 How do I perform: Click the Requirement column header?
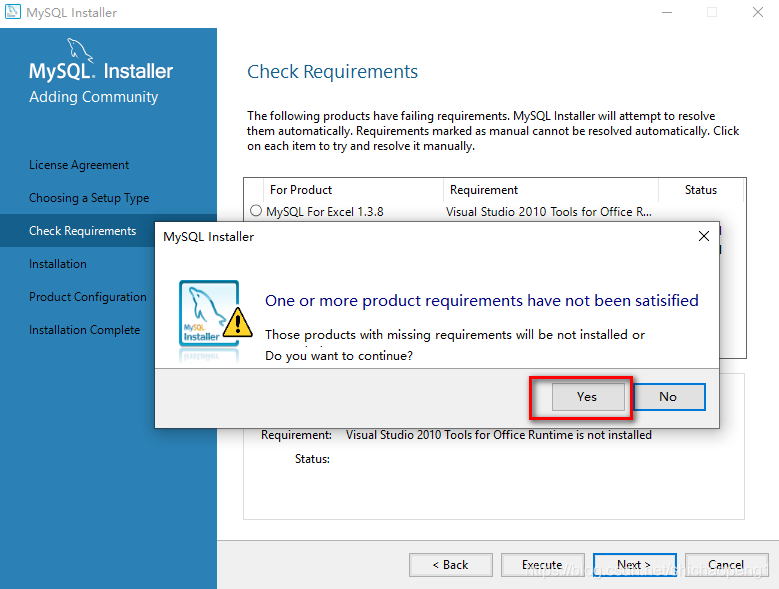click(484, 190)
